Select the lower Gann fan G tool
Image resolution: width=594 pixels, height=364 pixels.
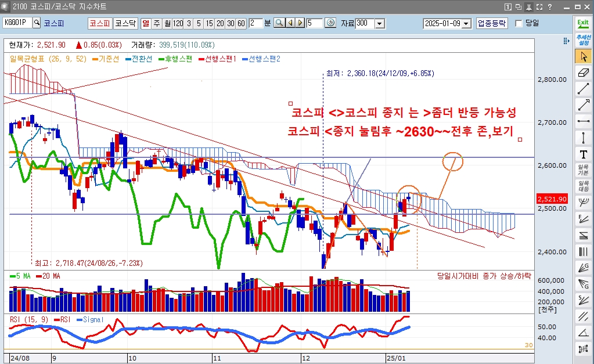pyautogui.click(x=583, y=284)
